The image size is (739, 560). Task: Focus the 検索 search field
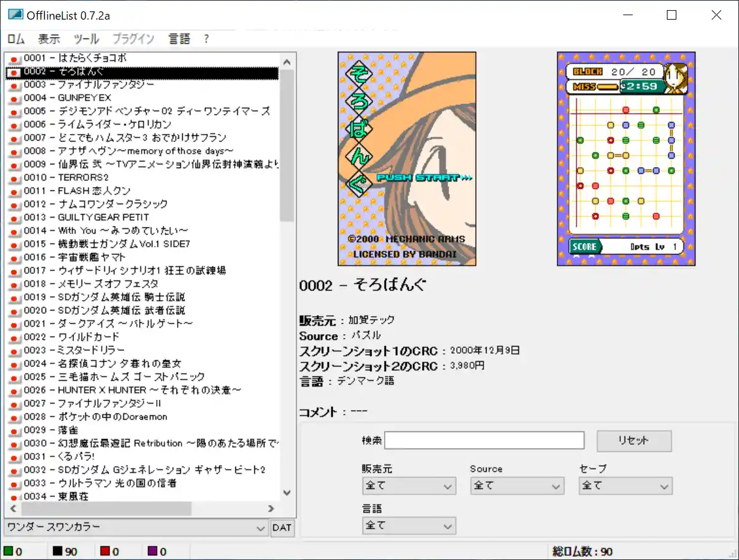click(x=484, y=441)
